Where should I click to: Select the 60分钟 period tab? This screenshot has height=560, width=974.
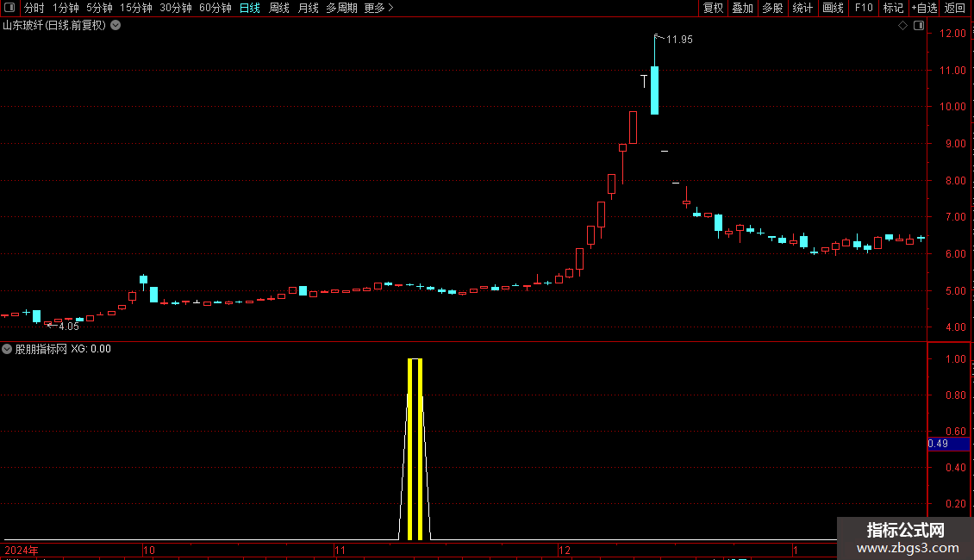coord(215,8)
